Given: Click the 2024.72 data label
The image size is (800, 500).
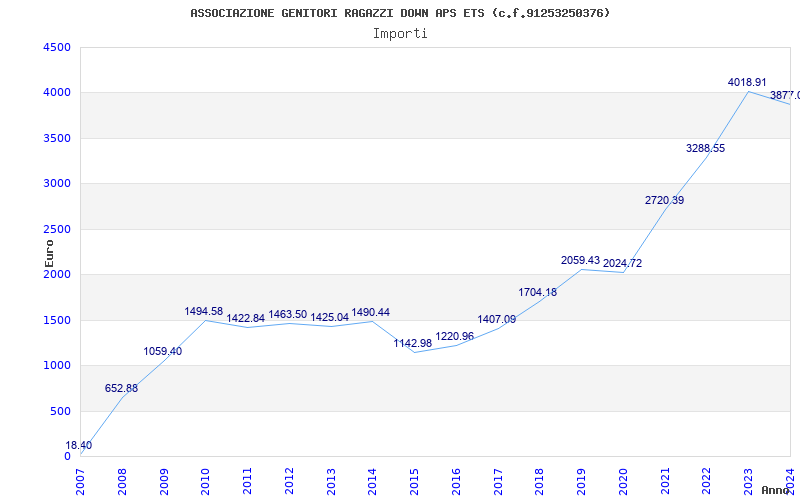Looking at the screenshot, I should pos(622,264).
